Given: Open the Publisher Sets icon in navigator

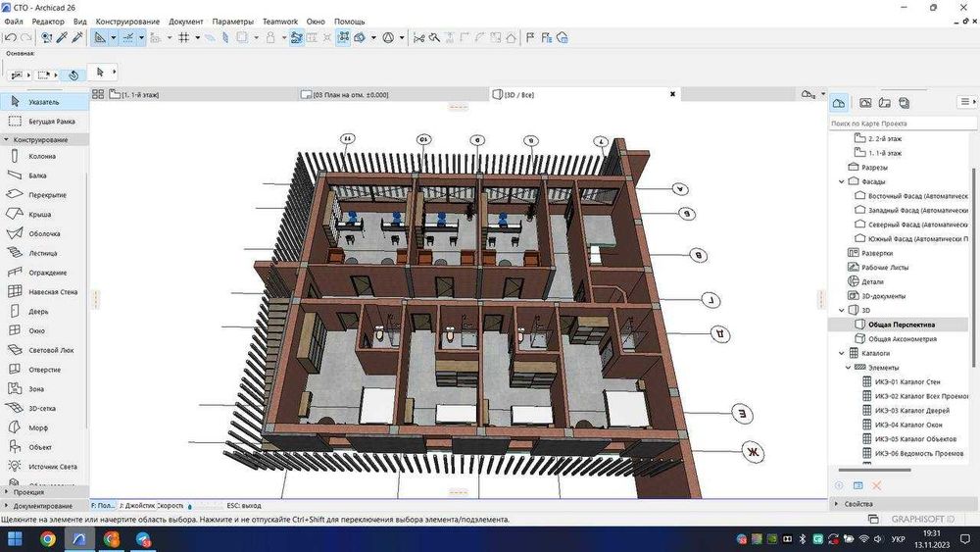Looking at the screenshot, I should [904, 103].
